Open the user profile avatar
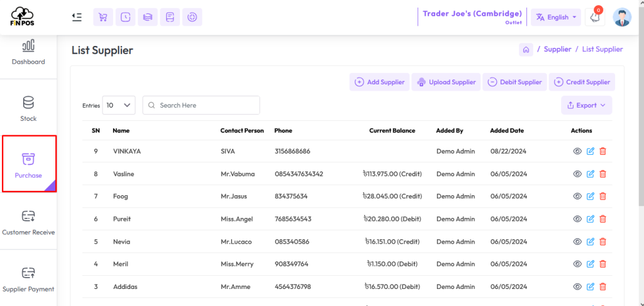The image size is (644, 306). click(x=622, y=17)
